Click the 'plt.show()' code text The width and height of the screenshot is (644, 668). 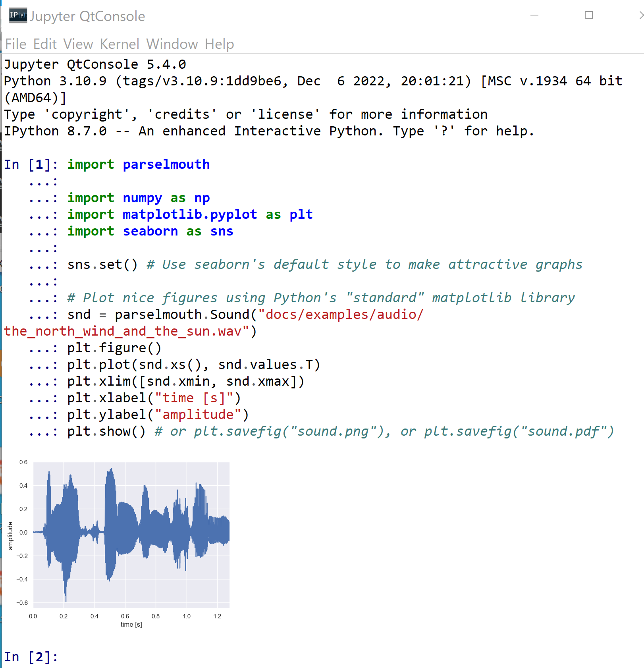tap(106, 431)
